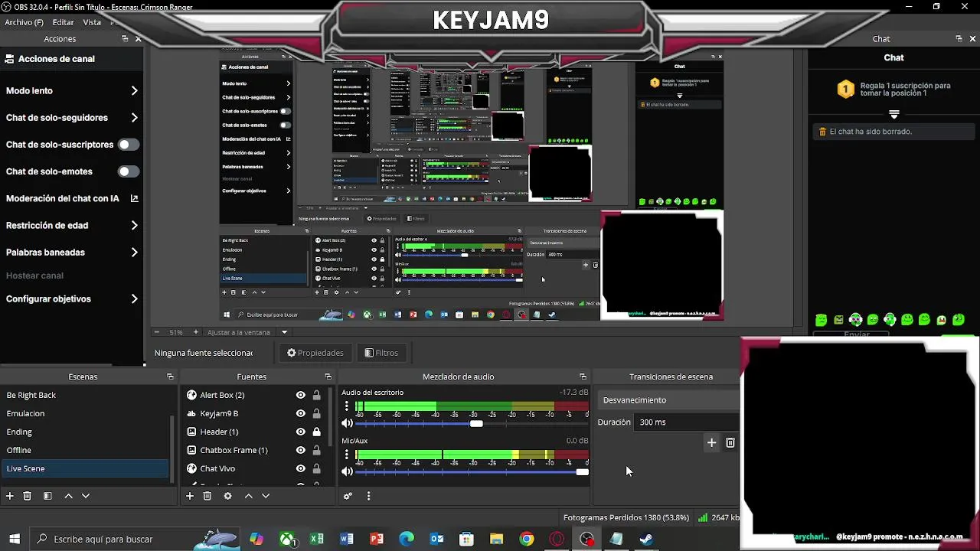Click the Propiedades button
The image size is (980, 551).
pyautogui.click(x=315, y=353)
